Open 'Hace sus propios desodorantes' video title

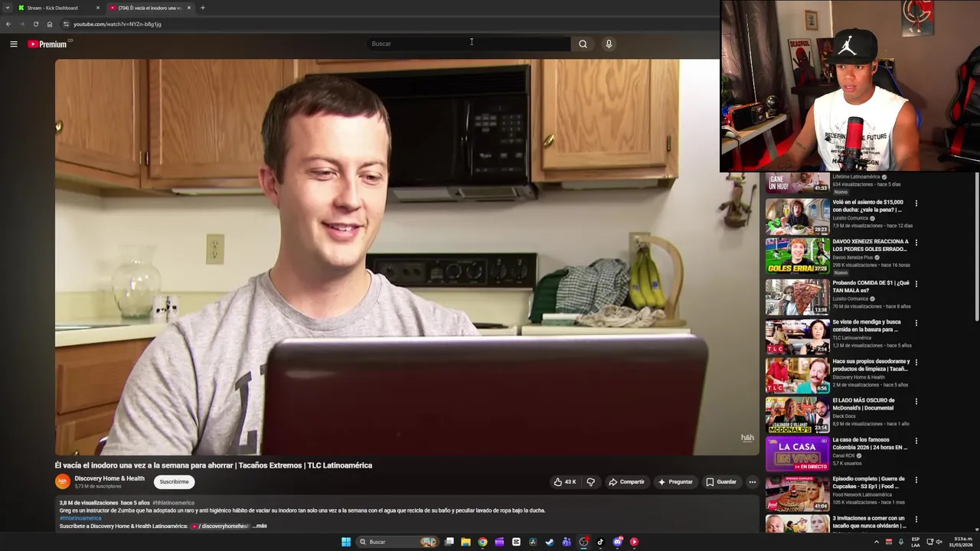[871, 365]
